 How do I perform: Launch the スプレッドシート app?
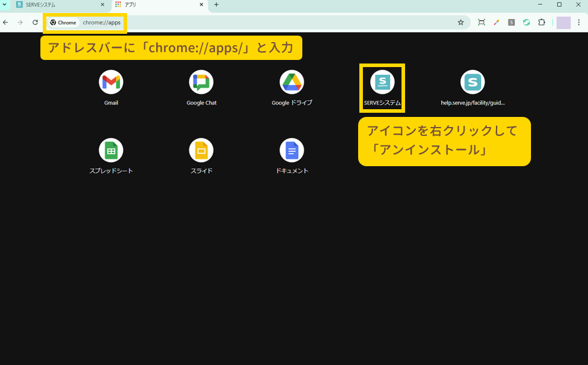111,151
